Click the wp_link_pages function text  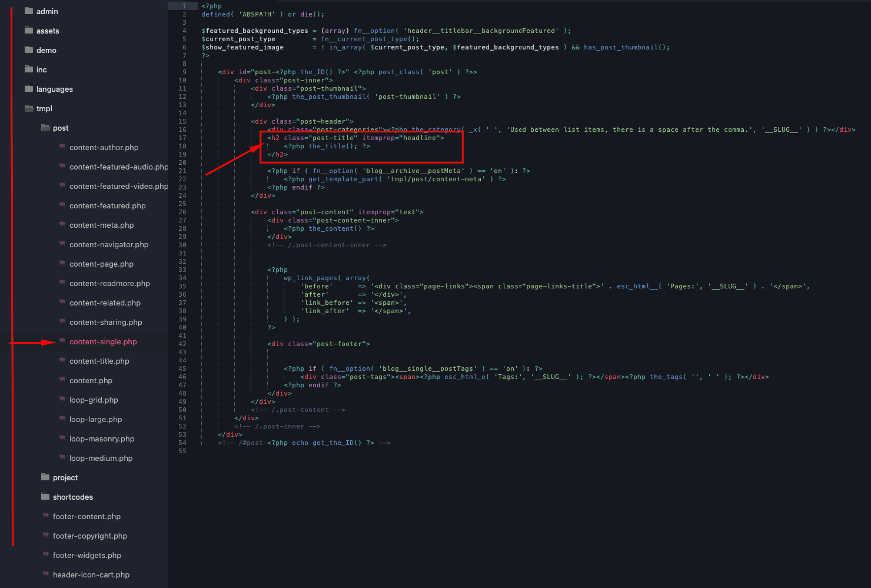(311, 278)
